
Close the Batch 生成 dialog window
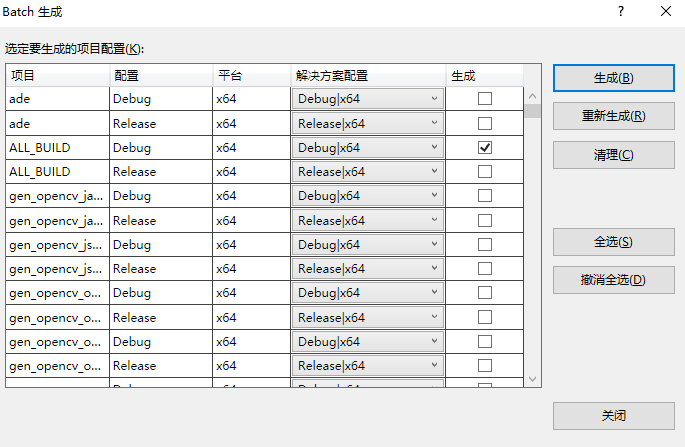click(666, 12)
